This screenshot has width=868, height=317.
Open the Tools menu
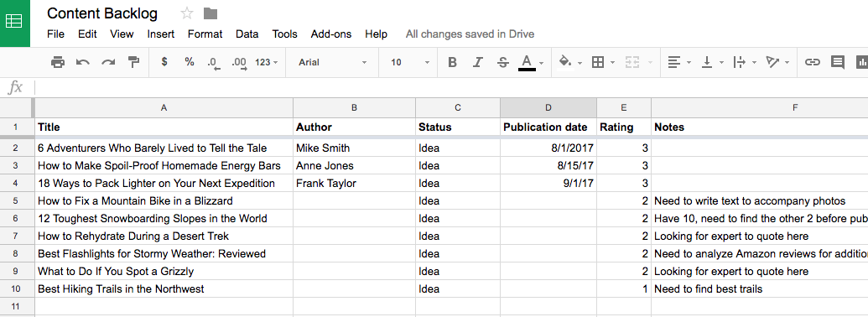pos(284,34)
